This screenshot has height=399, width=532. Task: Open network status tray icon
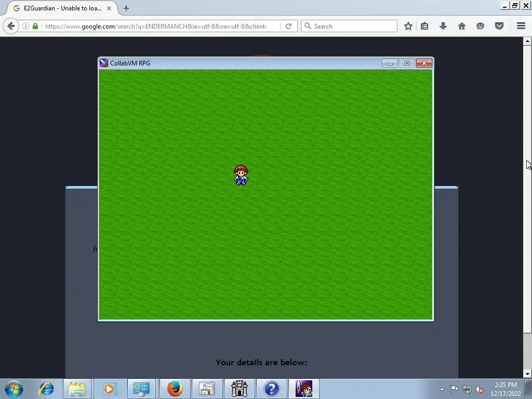(467, 389)
